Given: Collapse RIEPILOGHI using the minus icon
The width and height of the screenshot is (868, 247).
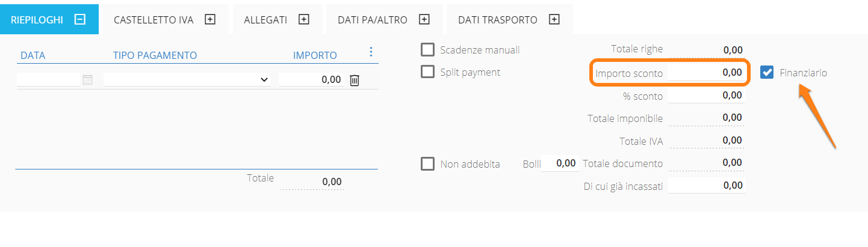Looking at the screenshot, I should 79,19.
